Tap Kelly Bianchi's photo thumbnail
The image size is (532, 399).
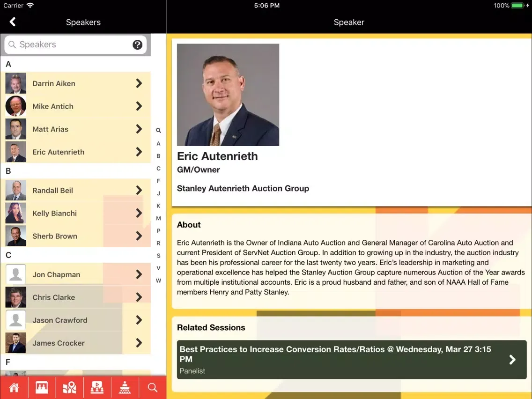[x=15, y=213]
